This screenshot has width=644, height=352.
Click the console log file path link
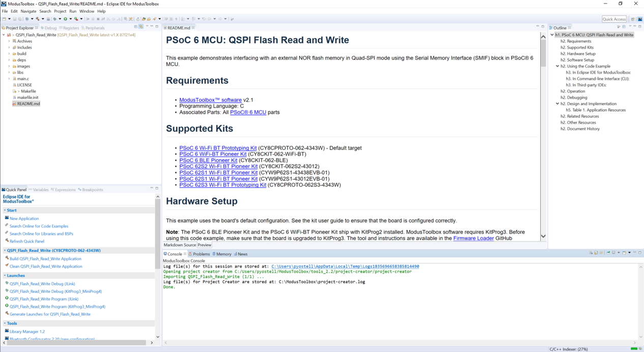pyautogui.click(x=345, y=266)
